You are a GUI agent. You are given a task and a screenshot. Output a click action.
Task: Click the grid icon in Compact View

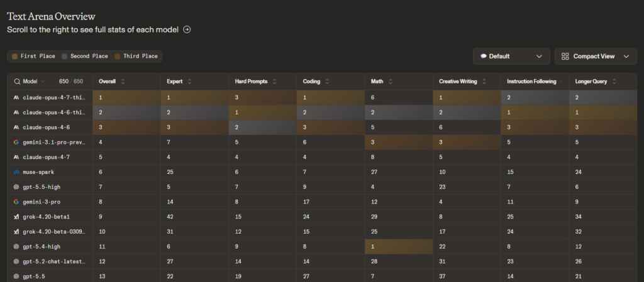pos(565,56)
